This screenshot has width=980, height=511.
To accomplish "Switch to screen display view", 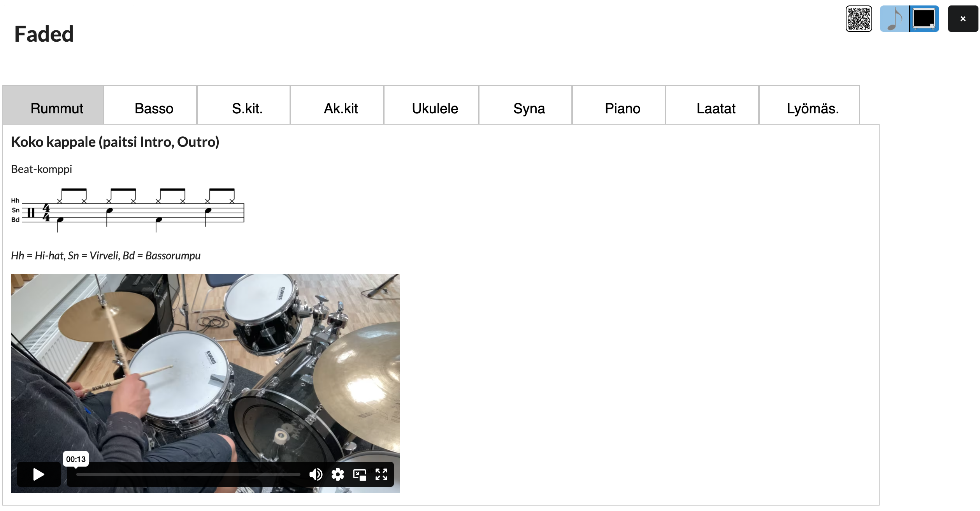I will [924, 19].
